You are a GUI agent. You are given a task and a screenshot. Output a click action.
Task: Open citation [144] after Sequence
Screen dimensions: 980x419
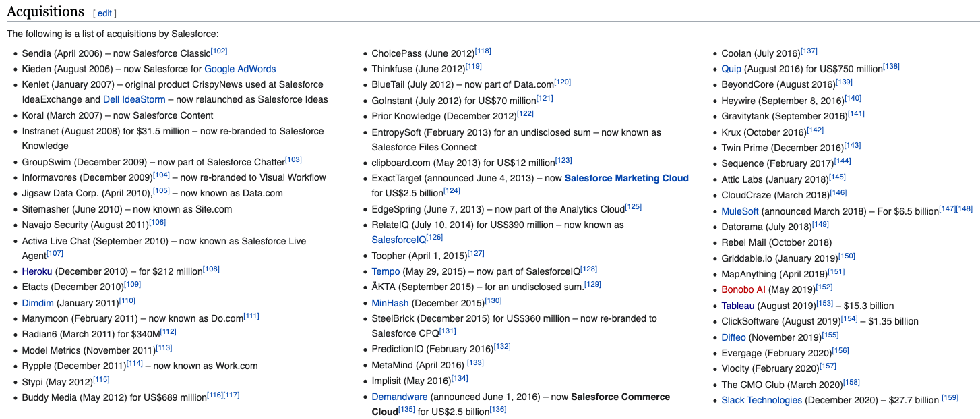[843, 161]
